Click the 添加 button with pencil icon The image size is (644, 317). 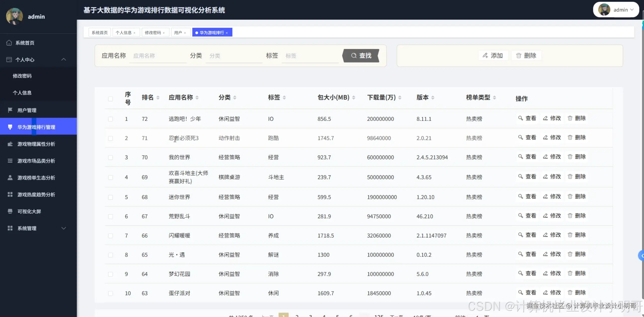493,55
